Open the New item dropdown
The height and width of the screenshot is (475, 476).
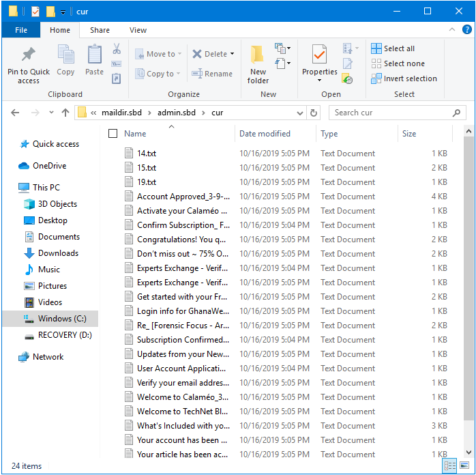[x=282, y=48]
